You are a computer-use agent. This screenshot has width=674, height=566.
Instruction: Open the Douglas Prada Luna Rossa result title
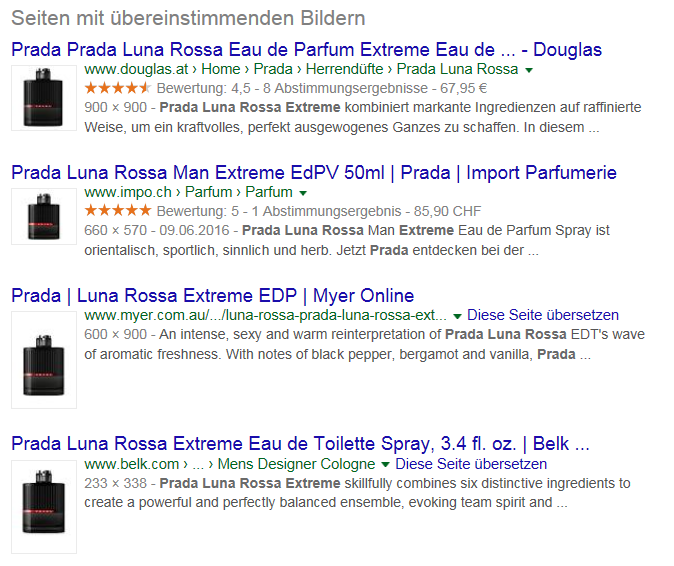[x=306, y=50]
